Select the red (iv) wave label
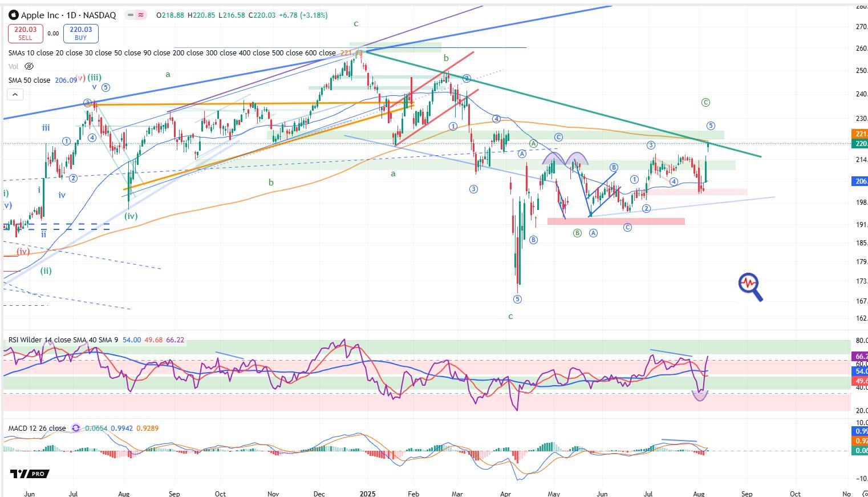The image size is (868, 497). (23, 251)
